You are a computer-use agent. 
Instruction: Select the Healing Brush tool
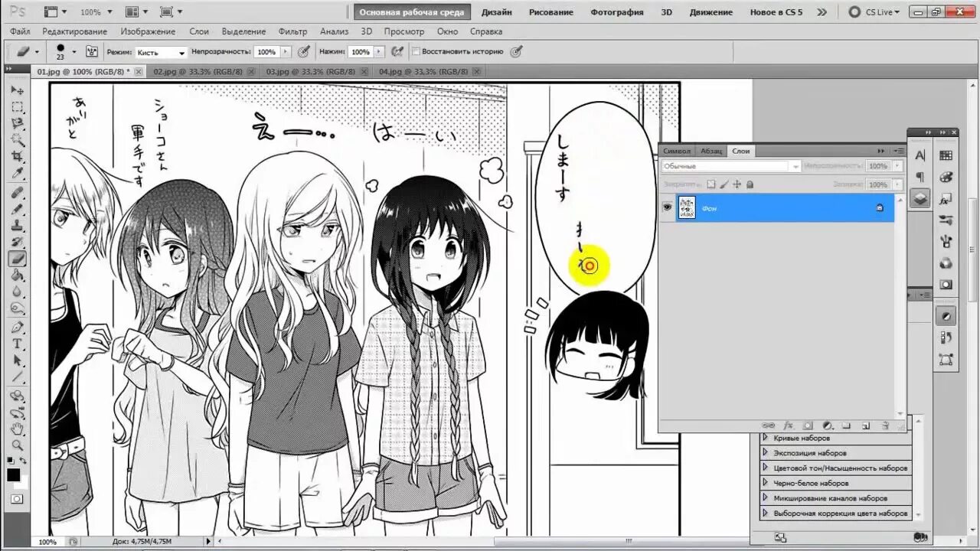[x=17, y=193]
